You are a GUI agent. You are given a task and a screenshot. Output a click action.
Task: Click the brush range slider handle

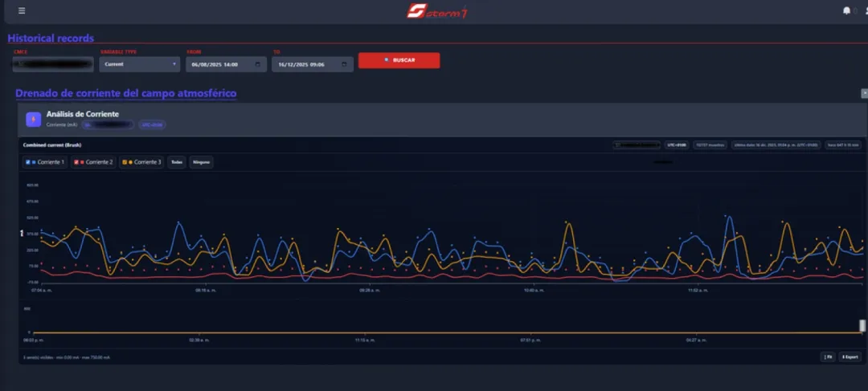click(862, 326)
